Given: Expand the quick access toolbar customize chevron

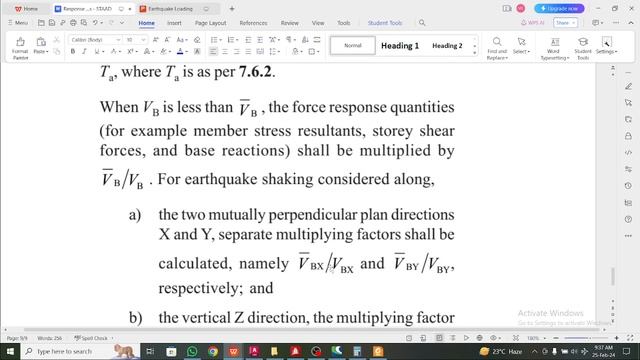Looking at the screenshot, I should 122,23.
